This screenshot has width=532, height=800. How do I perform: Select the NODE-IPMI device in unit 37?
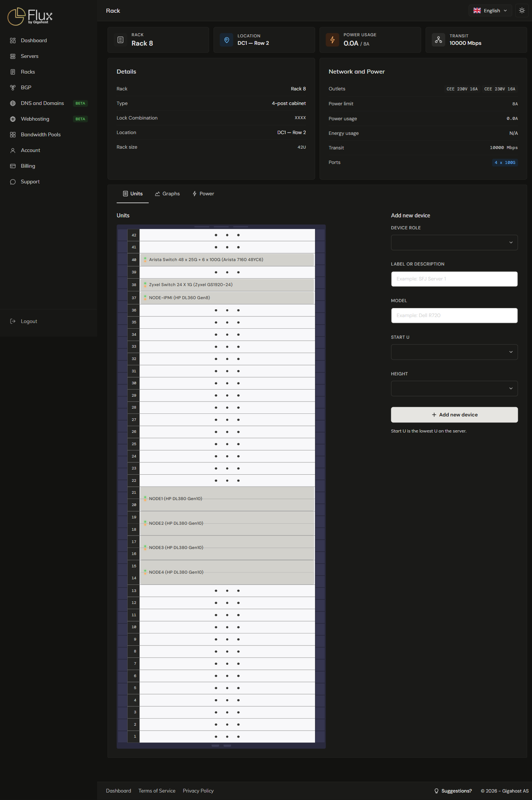[227, 298]
